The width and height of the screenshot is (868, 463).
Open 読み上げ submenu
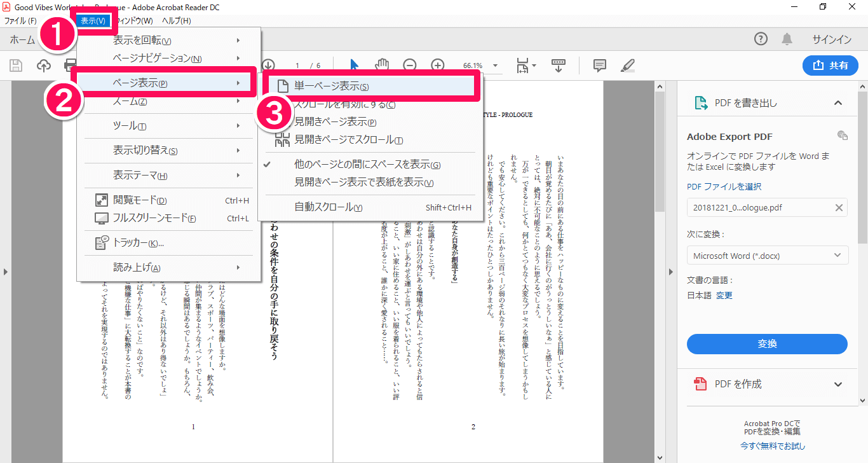[x=169, y=268]
